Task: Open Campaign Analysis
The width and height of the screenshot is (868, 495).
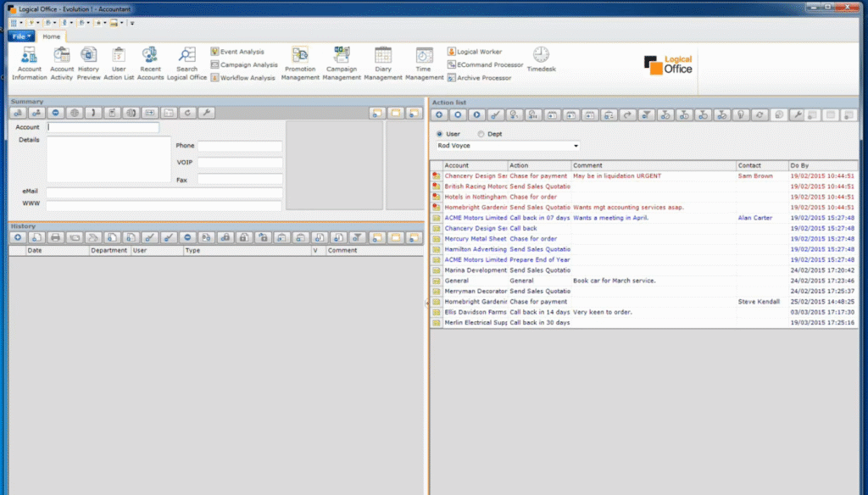Action: click(244, 64)
